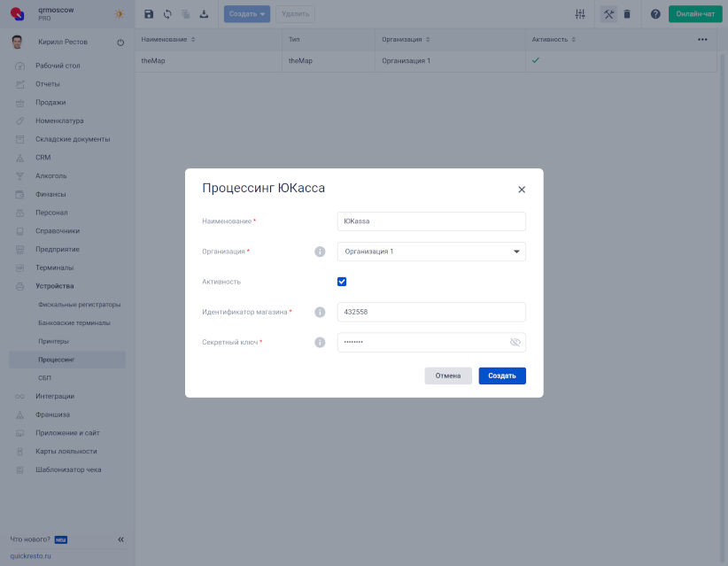Open Карты лояльности menu item

(67, 452)
